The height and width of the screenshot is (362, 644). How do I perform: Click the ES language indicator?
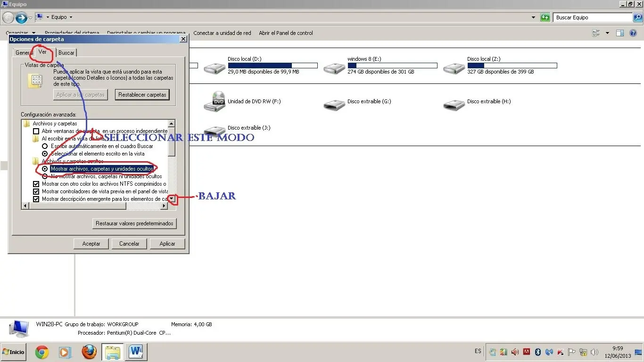pyautogui.click(x=478, y=351)
